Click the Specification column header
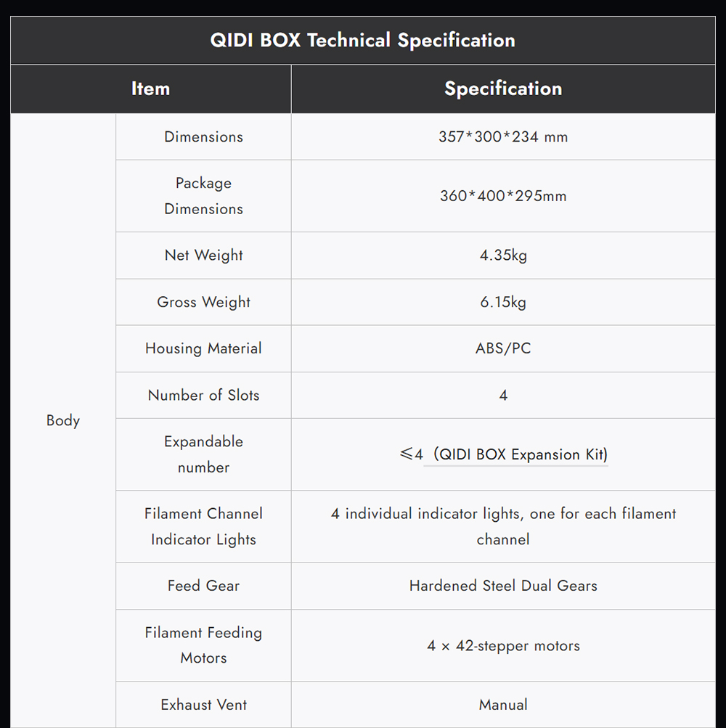Image resolution: width=726 pixels, height=728 pixels. point(502,89)
